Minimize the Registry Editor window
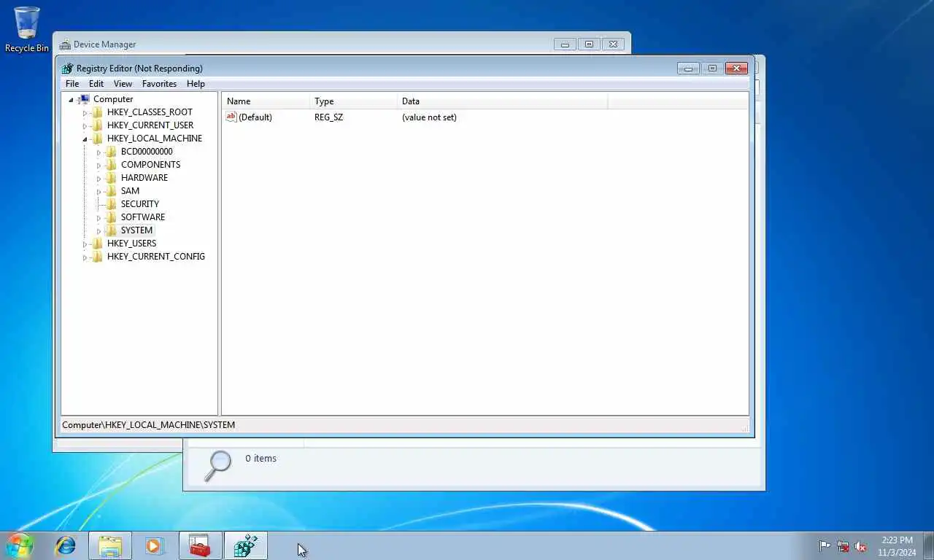This screenshot has height=560, width=934. (x=688, y=69)
